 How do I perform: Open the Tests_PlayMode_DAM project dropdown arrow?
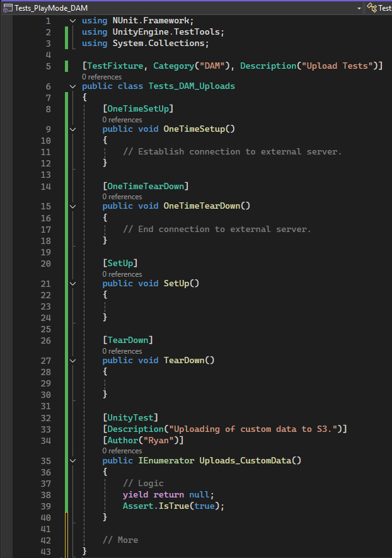(359, 8)
